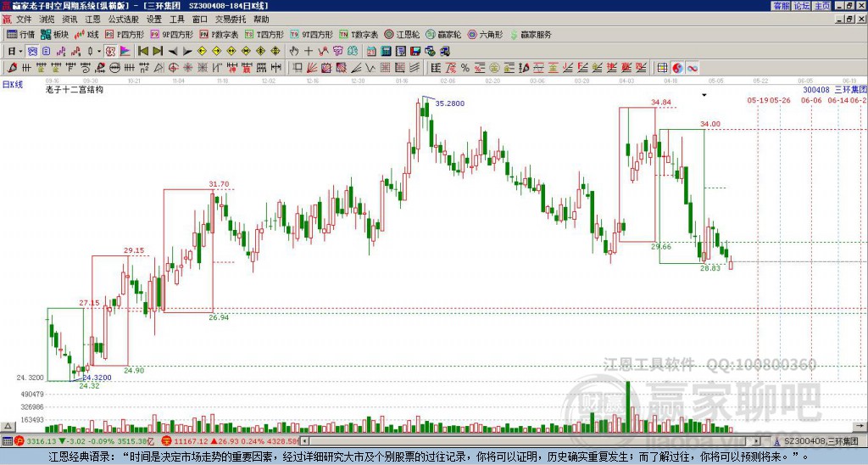The height and width of the screenshot is (465, 868).
Task: Open the 行情 market quotes view
Action: (21, 34)
